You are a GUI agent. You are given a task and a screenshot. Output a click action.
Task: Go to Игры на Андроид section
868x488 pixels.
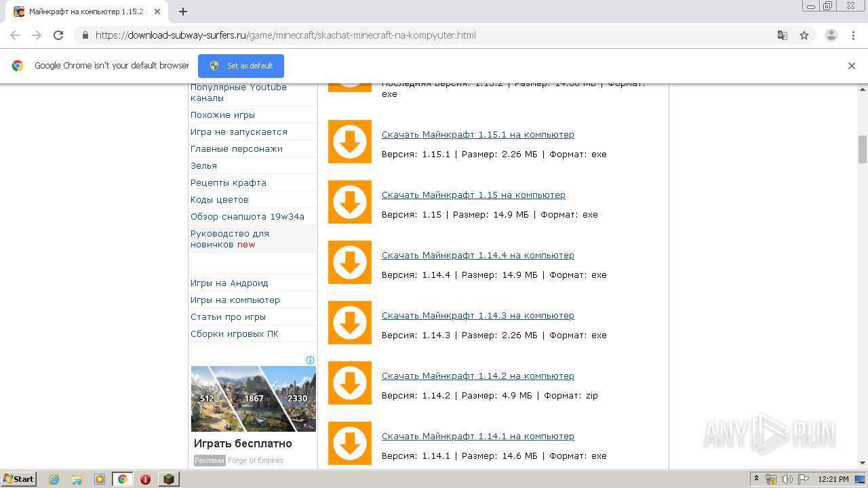click(x=229, y=283)
